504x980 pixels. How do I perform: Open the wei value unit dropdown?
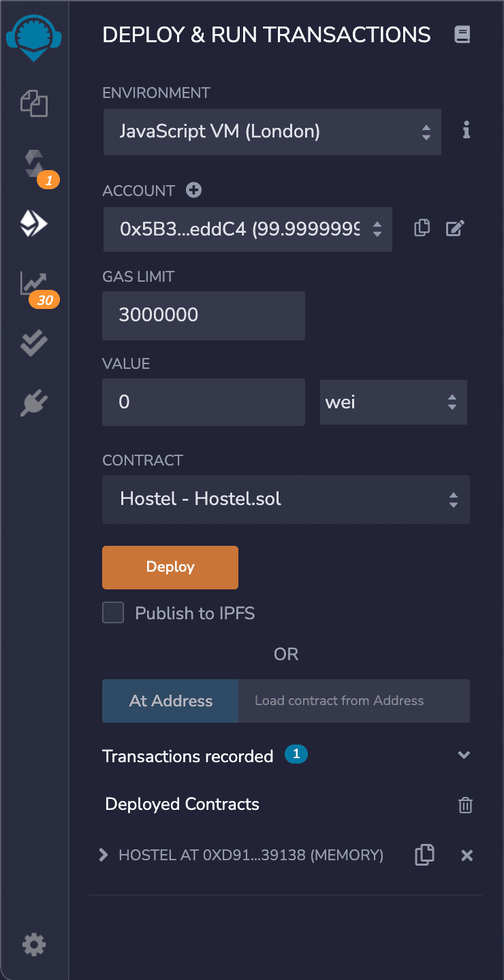[x=394, y=402]
